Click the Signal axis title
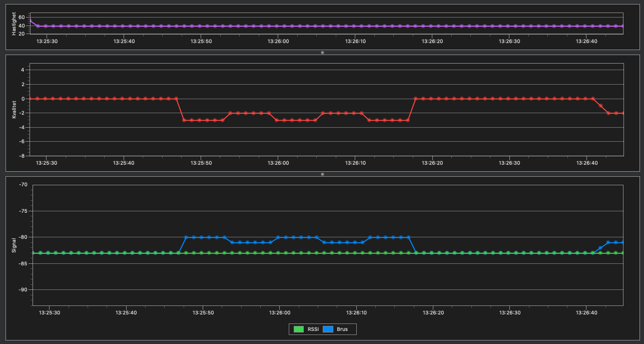 click(x=15, y=245)
